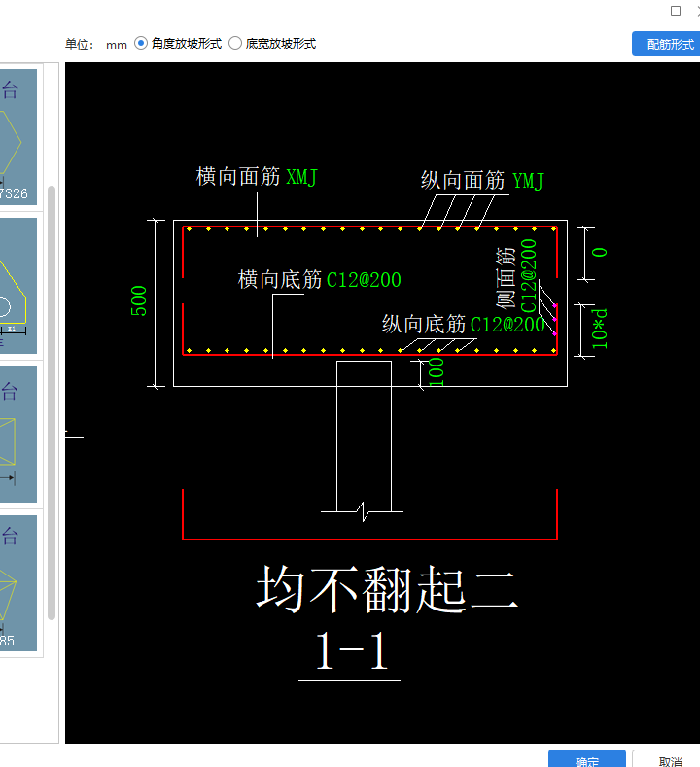Confirm with the 确定 button

click(x=587, y=759)
